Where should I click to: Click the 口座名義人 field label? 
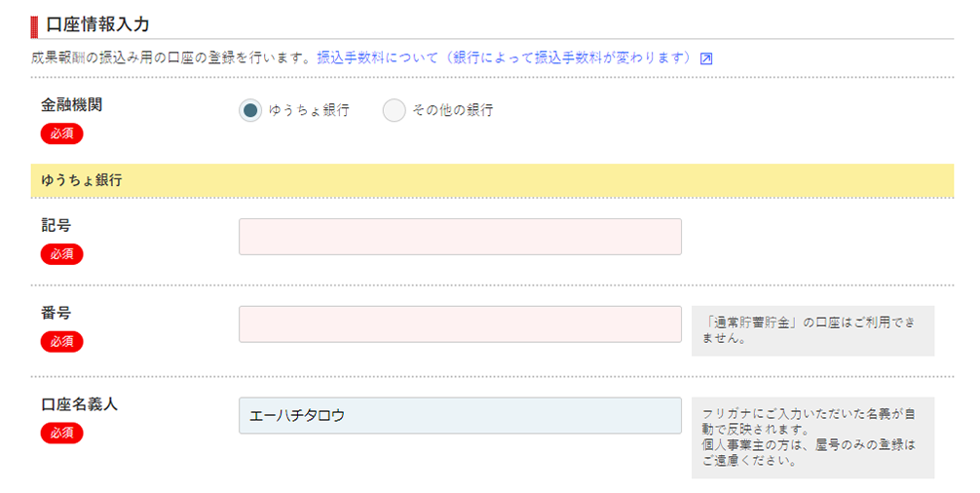[79, 404]
